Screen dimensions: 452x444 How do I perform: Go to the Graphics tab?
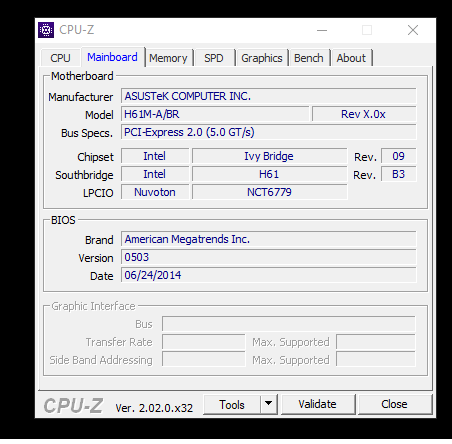pyautogui.click(x=262, y=58)
